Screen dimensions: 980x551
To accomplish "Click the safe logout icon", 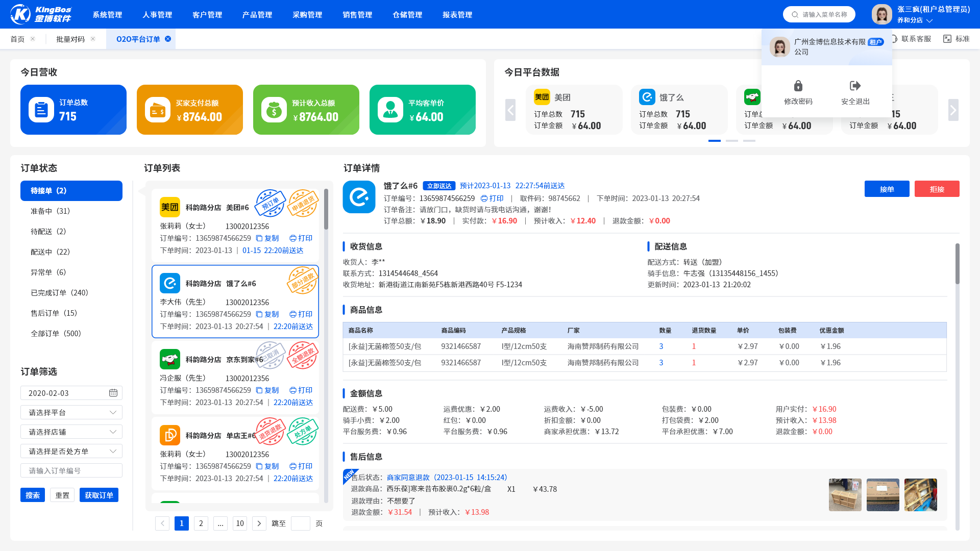I will (855, 86).
